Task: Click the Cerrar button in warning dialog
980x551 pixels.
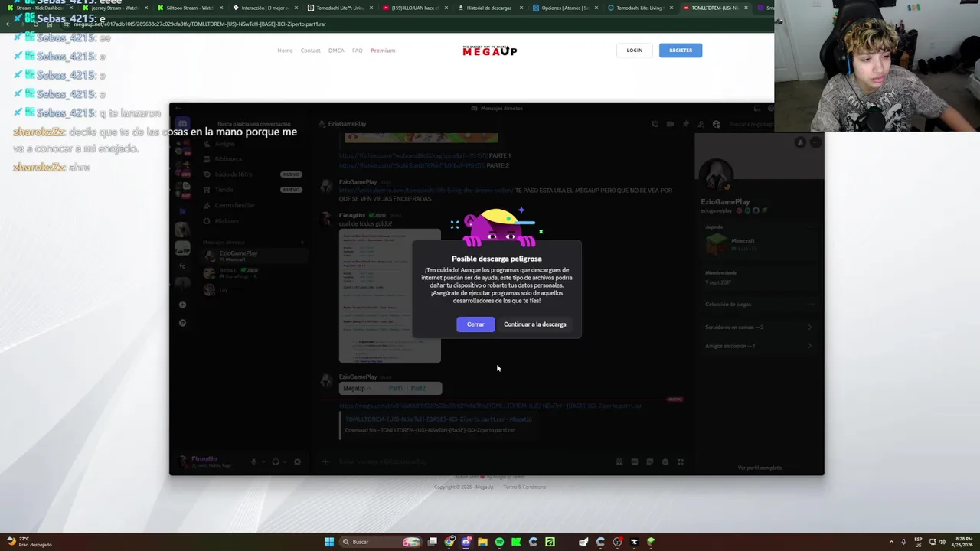Action: coord(475,324)
